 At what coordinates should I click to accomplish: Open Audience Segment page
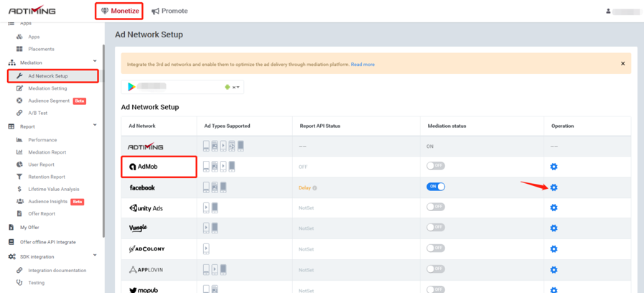pos(49,101)
